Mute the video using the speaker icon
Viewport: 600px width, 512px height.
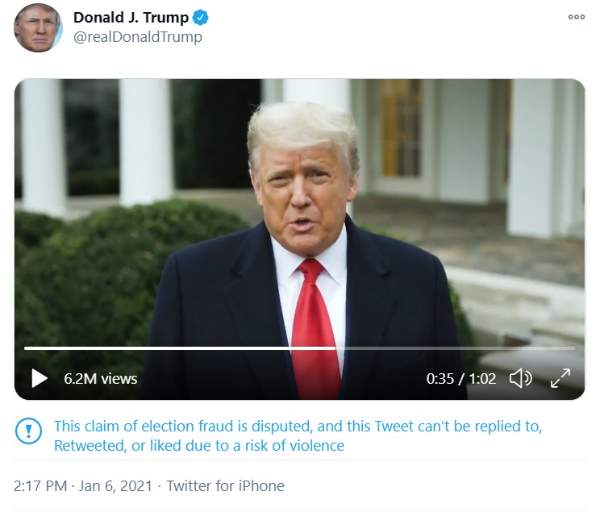click(520, 378)
